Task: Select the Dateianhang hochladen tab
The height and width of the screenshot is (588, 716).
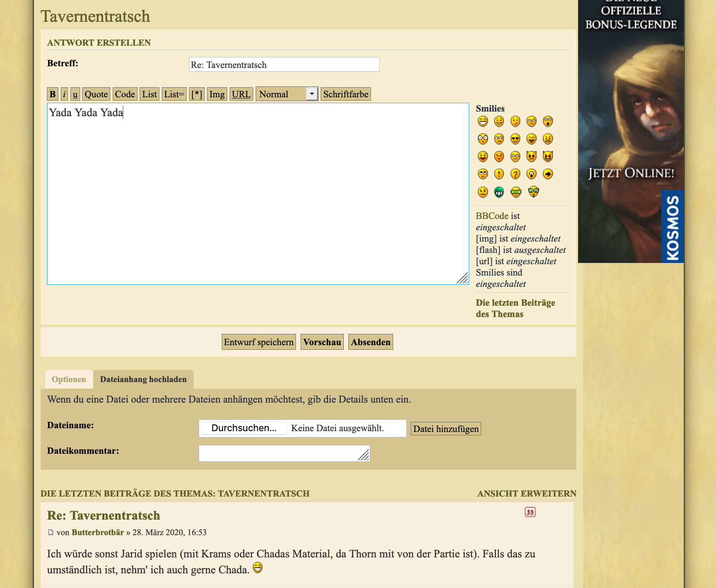Action: [143, 380]
